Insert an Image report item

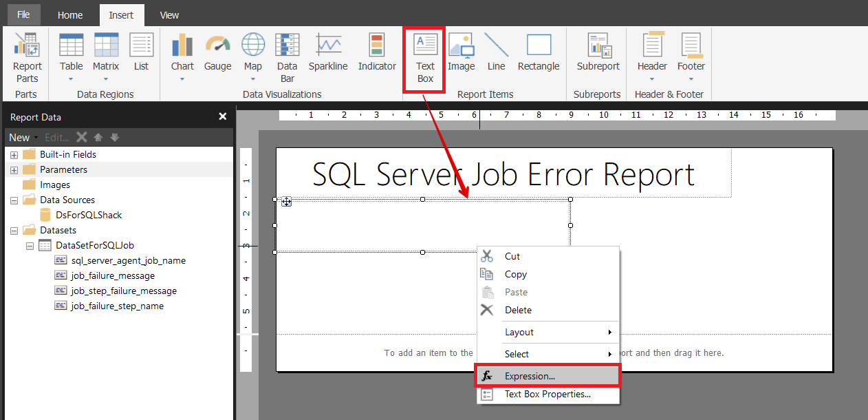[x=461, y=52]
